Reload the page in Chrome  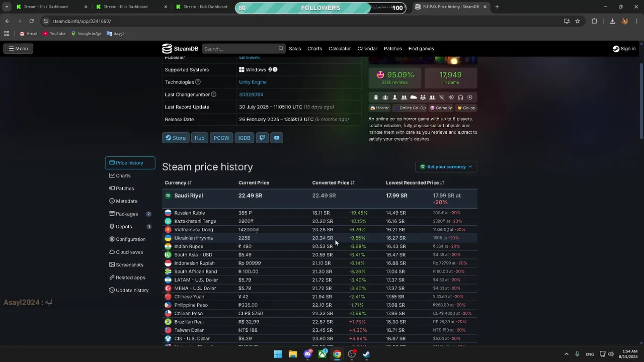pos(31,21)
